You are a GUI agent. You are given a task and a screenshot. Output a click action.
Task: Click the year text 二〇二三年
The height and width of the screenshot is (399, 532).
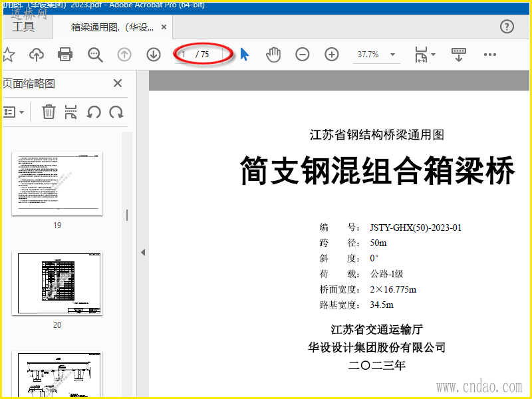click(377, 365)
